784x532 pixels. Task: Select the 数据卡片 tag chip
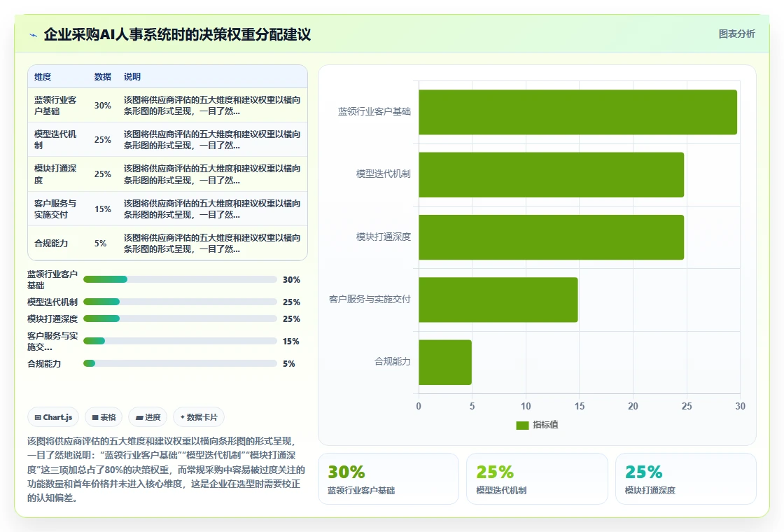pyautogui.click(x=199, y=417)
